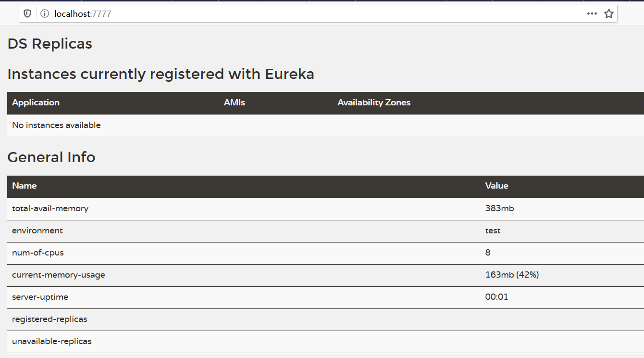Image resolution: width=644 pixels, height=358 pixels.
Task: Click the tracking protection shield icon
Action: pyautogui.click(x=27, y=14)
